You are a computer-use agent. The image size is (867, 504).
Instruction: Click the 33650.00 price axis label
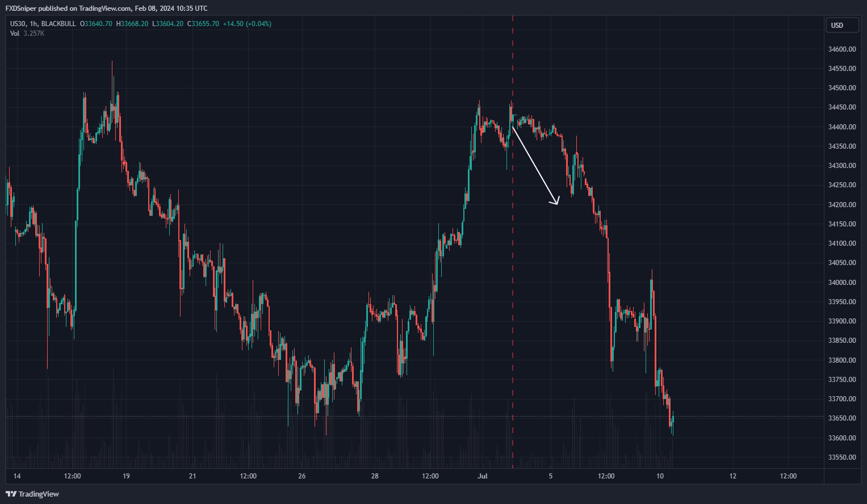click(x=842, y=418)
